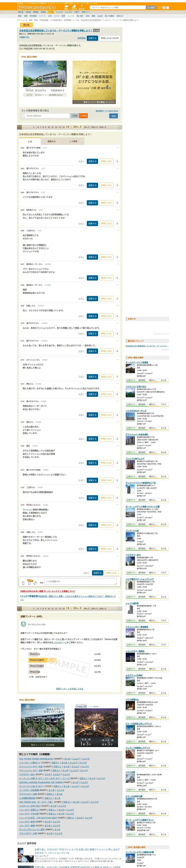Click 公式サイト under リビオシティ文京小石川
Image resolution: width=186 pixels, height=868 pixels.
[131, 404]
